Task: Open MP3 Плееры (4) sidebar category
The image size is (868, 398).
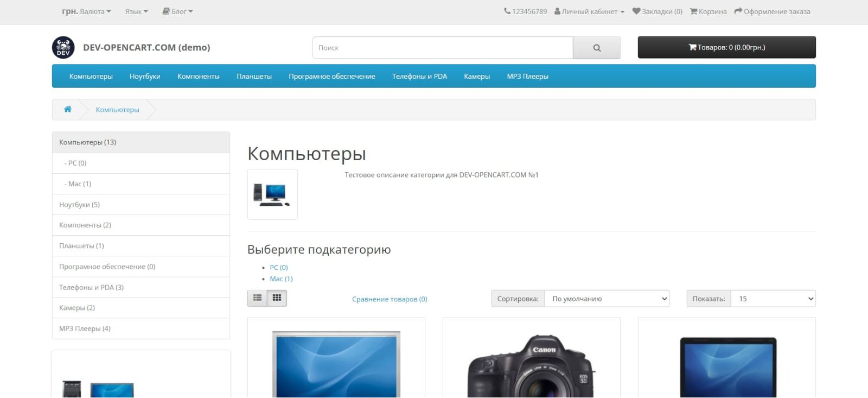Action: 141,328
